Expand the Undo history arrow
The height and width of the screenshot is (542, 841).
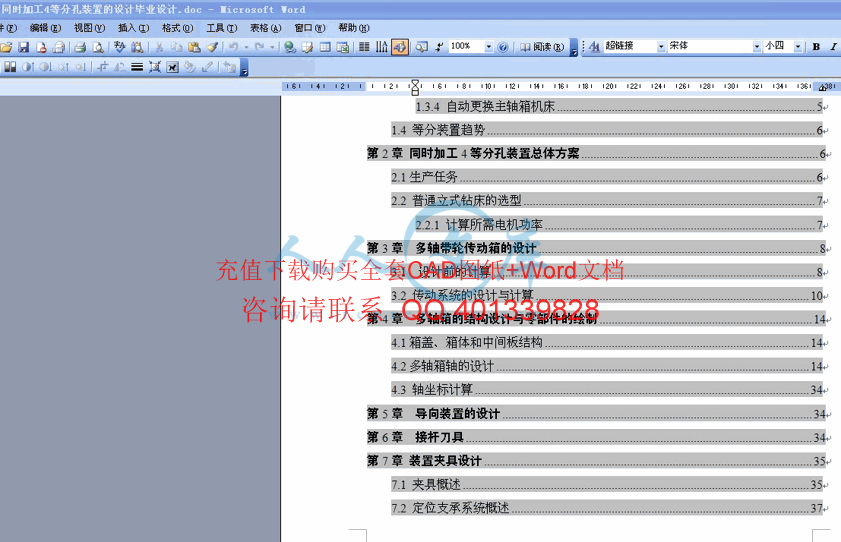(x=246, y=47)
